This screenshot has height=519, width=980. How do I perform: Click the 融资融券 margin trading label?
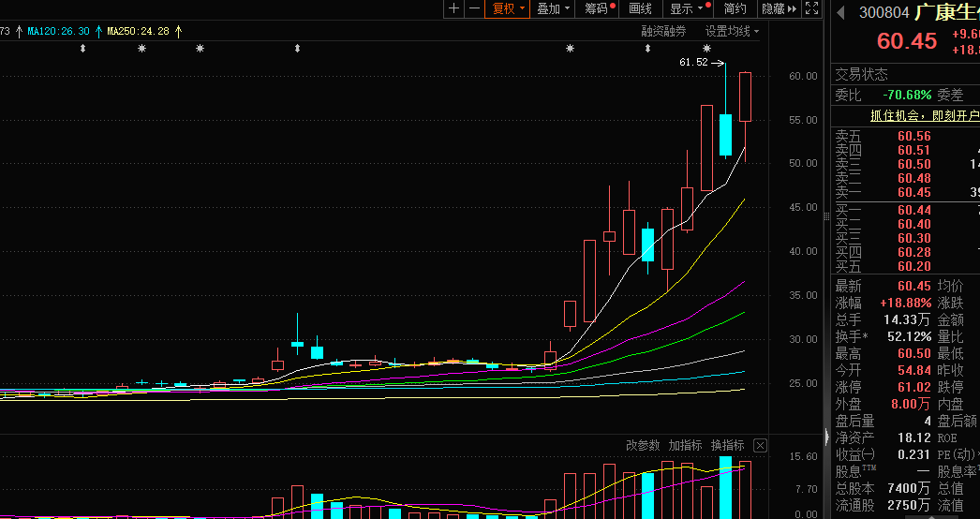tap(663, 31)
